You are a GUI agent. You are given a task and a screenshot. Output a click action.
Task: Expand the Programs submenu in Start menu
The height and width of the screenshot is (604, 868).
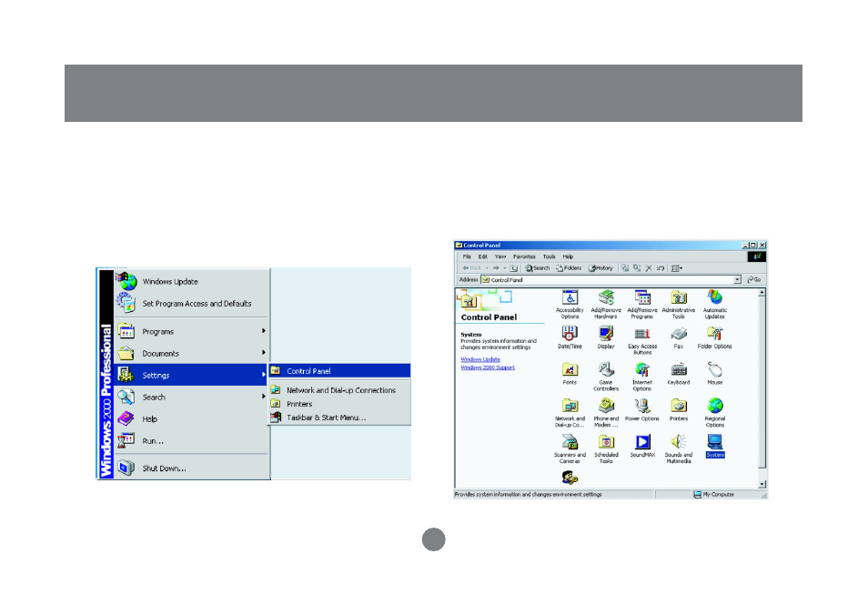[x=192, y=331]
